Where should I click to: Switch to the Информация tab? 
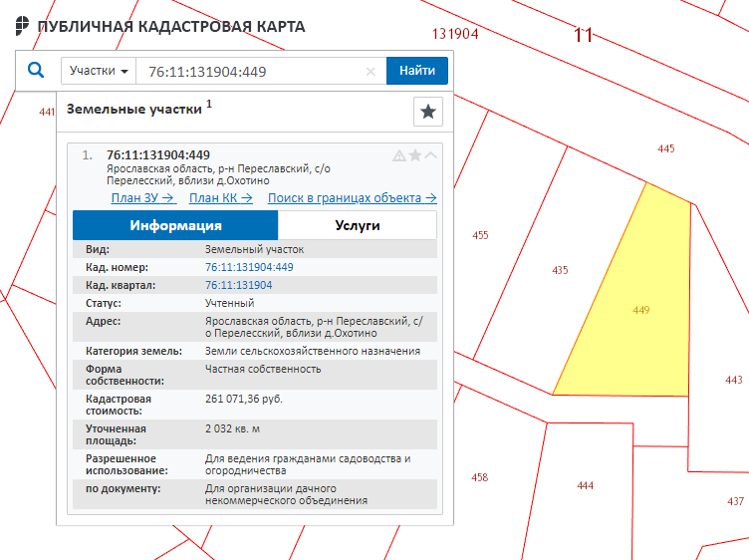[175, 225]
